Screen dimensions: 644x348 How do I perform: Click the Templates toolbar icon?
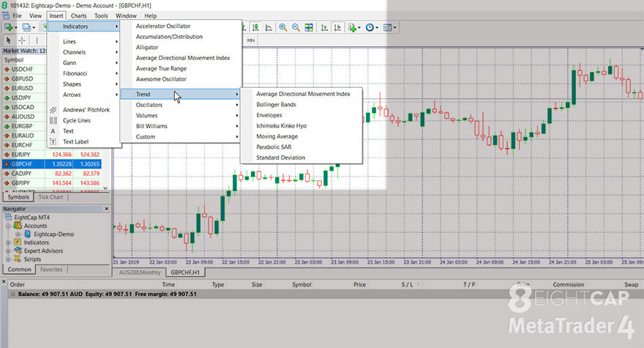coord(387,28)
